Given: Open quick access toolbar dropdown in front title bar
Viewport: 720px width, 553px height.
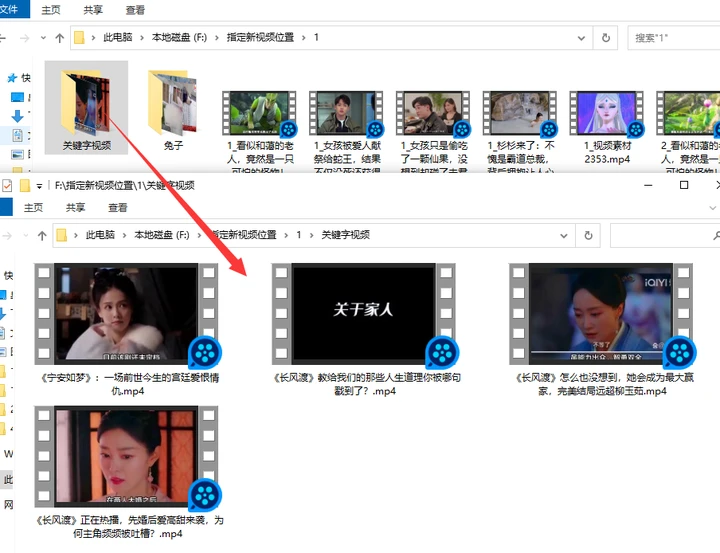Looking at the screenshot, I should (x=39, y=186).
